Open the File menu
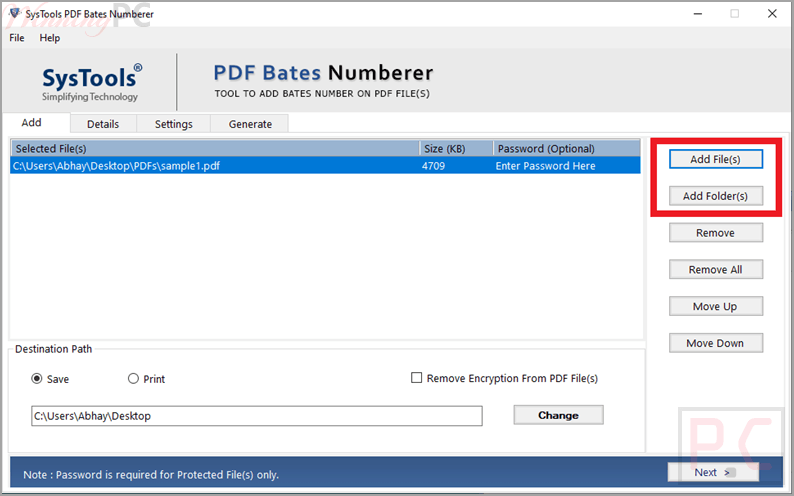The width and height of the screenshot is (794, 496). point(17,38)
